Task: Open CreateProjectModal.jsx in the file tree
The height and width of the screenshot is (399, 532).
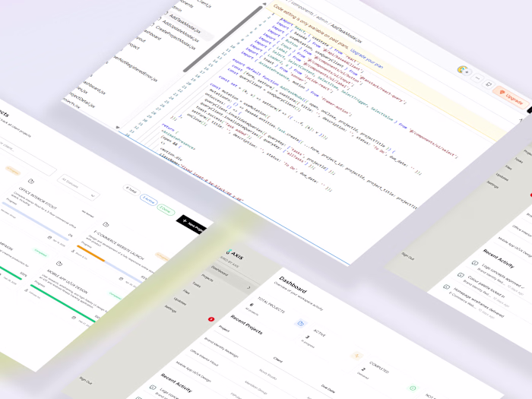Action: 175,39
